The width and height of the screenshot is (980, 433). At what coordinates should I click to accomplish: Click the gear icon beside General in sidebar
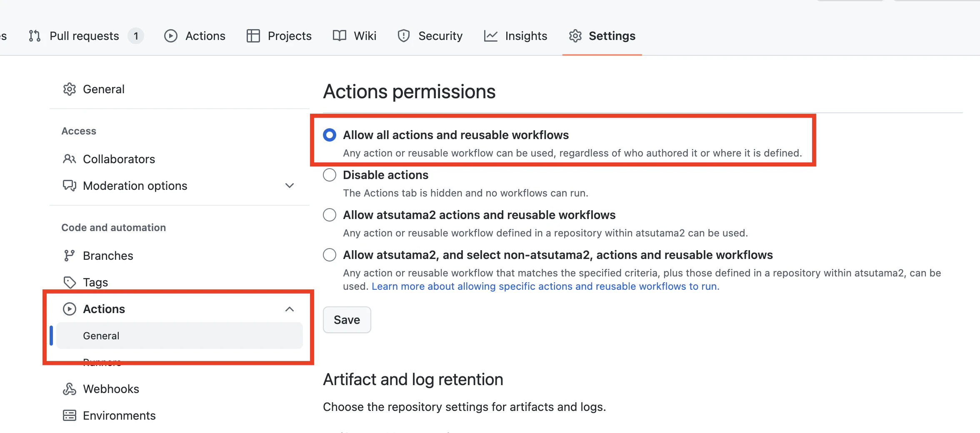tap(70, 89)
